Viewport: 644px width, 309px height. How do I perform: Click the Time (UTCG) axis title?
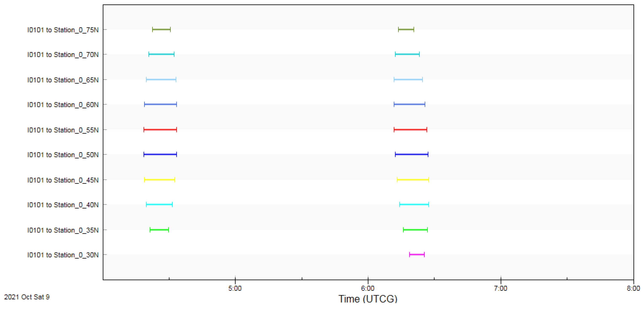(x=368, y=299)
